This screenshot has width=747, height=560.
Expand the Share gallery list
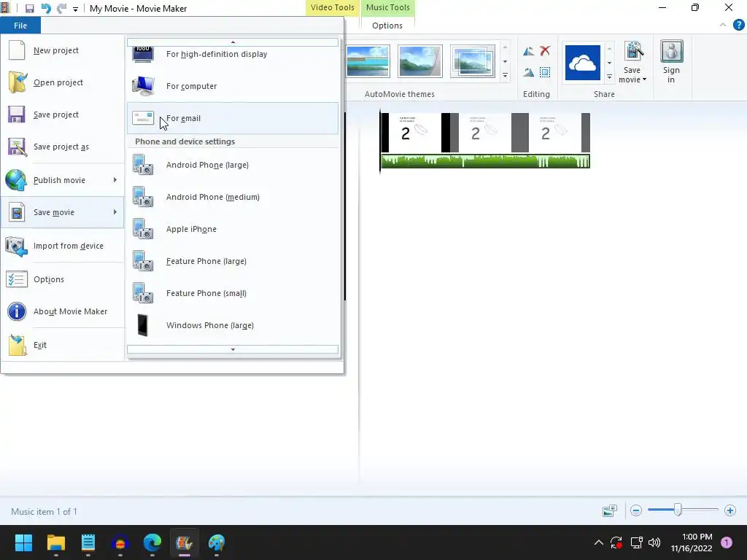point(609,76)
